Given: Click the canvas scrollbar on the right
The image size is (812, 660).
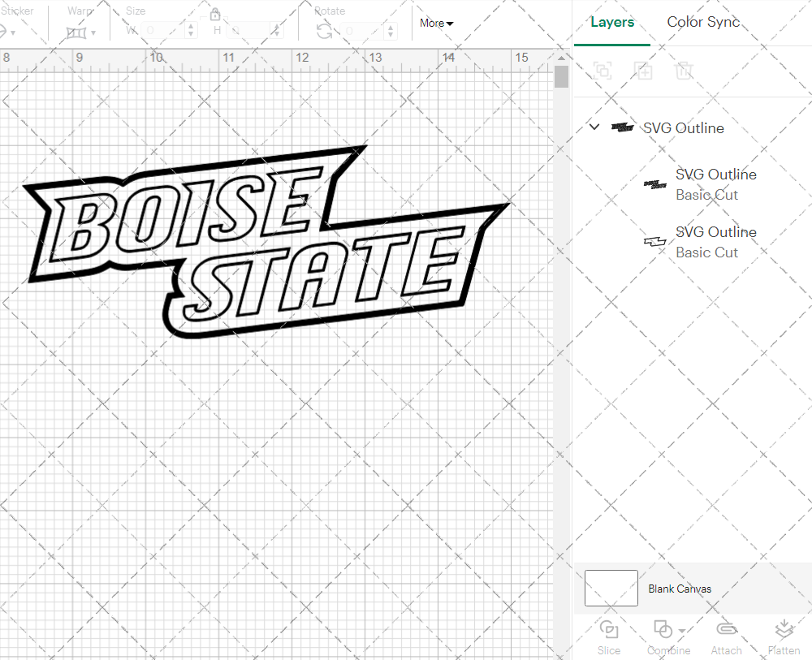Looking at the screenshot, I should click(x=560, y=77).
